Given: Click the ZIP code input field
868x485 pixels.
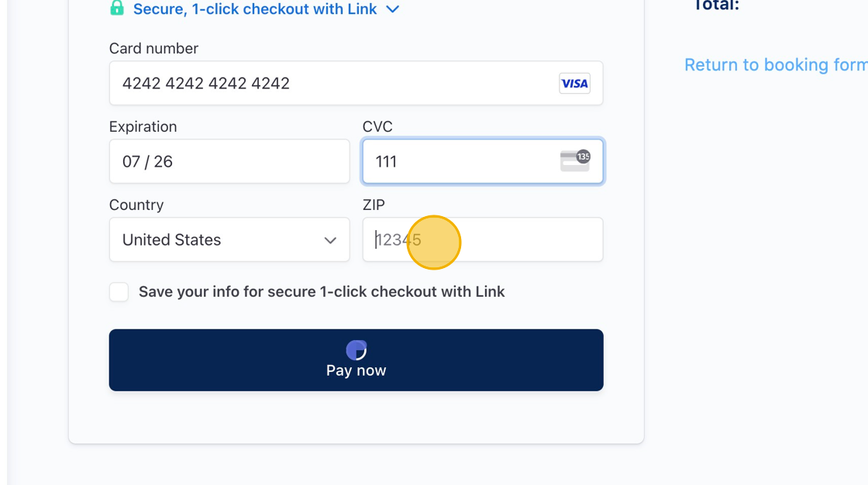Looking at the screenshot, I should coord(483,239).
